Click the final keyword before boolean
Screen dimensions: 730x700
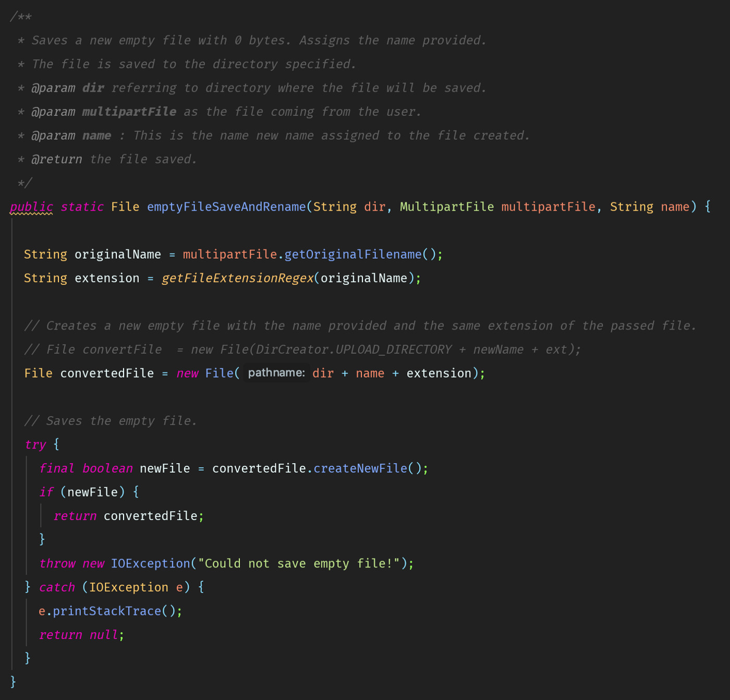coord(57,468)
